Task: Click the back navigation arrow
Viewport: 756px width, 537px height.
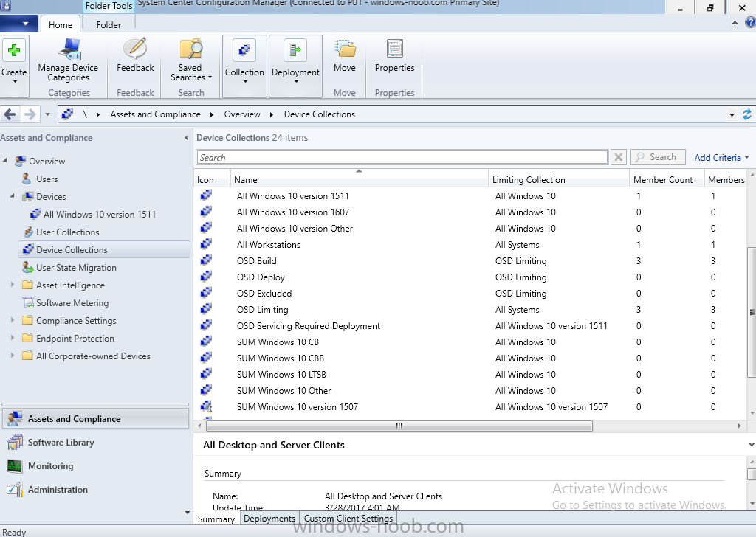Action: pyautogui.click(x=10, y=114)
